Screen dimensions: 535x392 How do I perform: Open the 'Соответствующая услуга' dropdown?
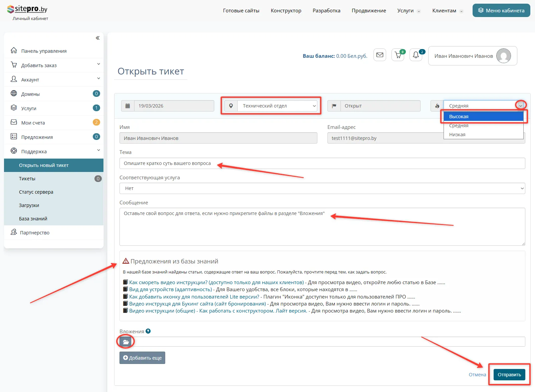point(322,188)
